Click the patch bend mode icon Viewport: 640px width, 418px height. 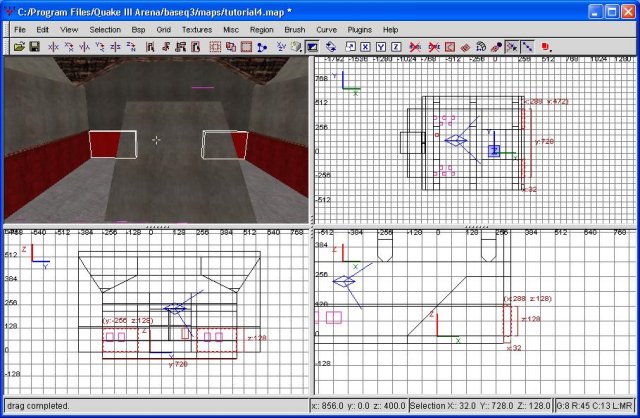coord(480,47)
